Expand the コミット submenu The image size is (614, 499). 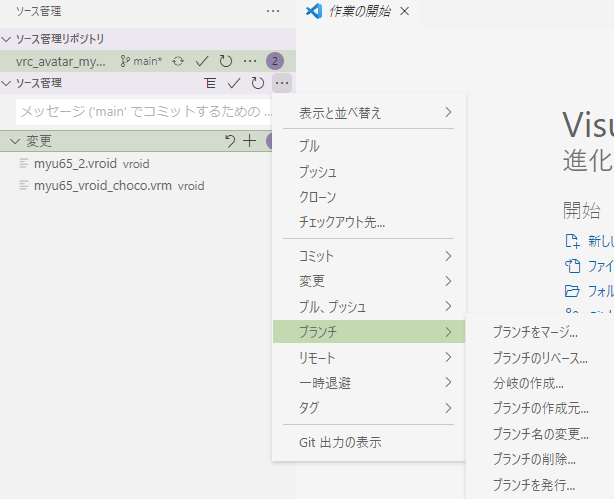coord(368,256)
